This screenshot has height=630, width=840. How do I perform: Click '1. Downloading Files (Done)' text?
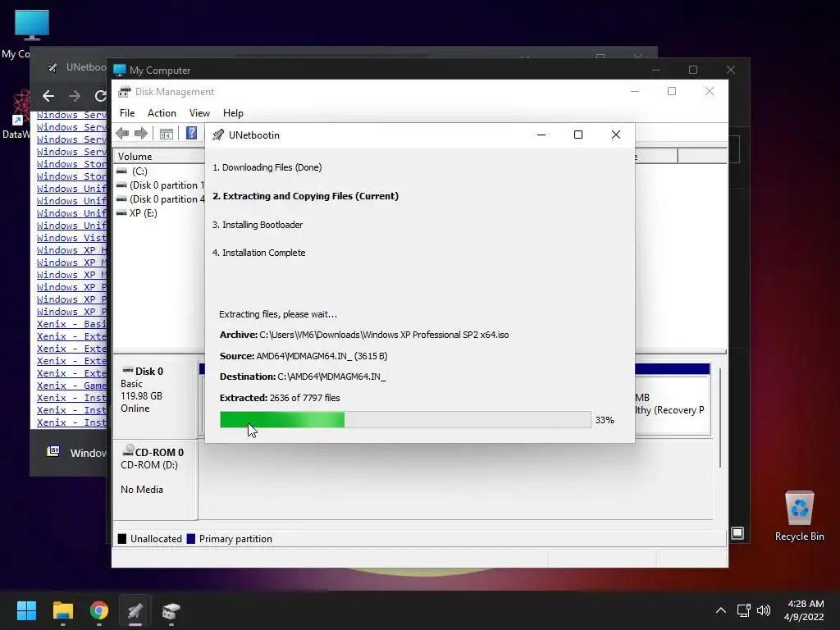click(x=267, y=167)
